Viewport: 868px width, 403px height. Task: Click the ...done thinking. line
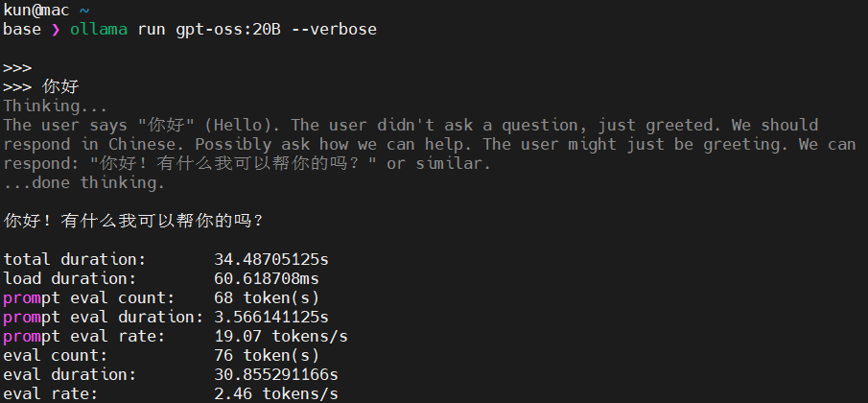click(84, 182)
